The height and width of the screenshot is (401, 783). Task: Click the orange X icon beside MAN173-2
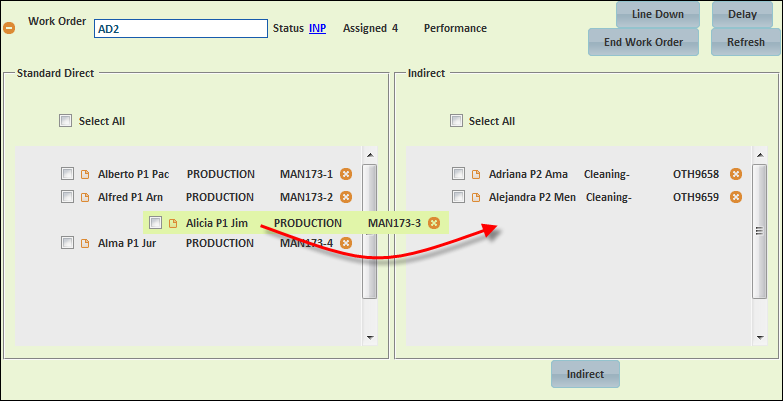point(346,197)
